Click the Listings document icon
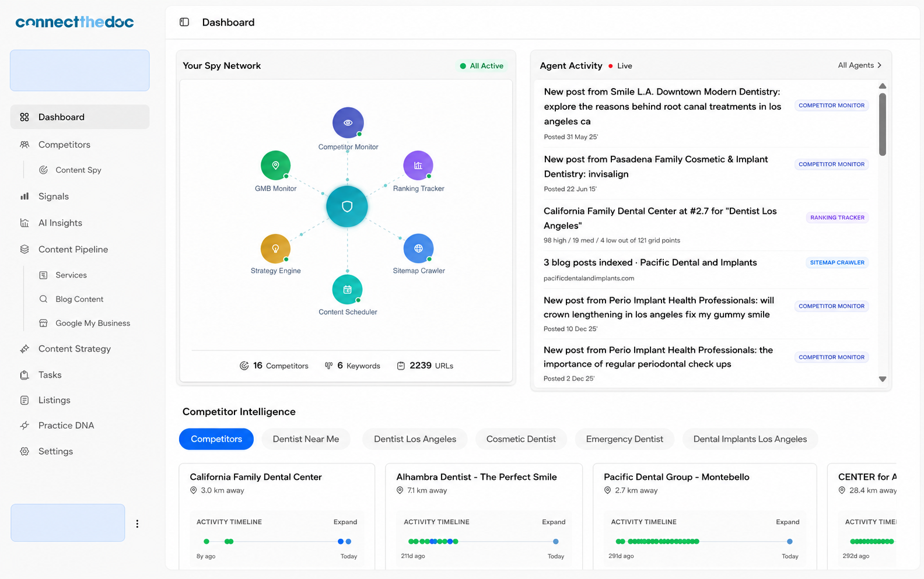924x579 pixels. pyautogui.click(x=24, y=400)
